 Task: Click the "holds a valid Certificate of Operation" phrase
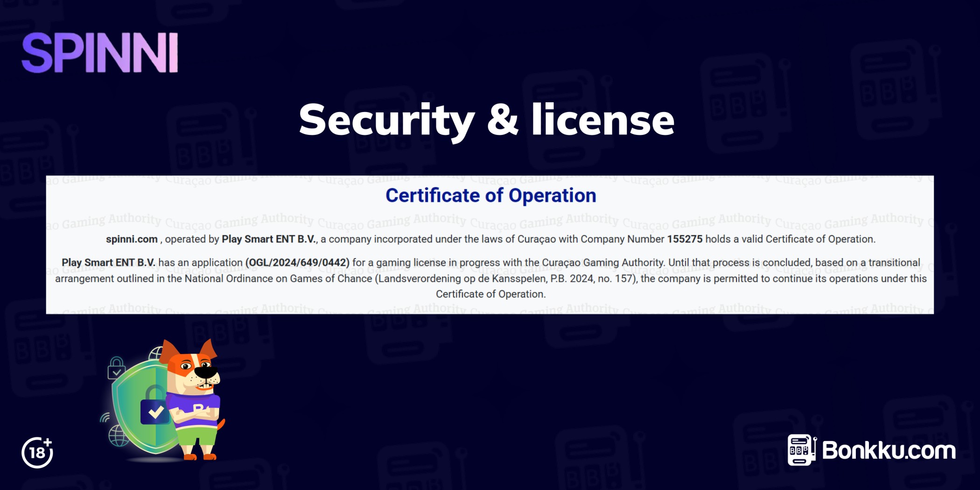point(790,239)
